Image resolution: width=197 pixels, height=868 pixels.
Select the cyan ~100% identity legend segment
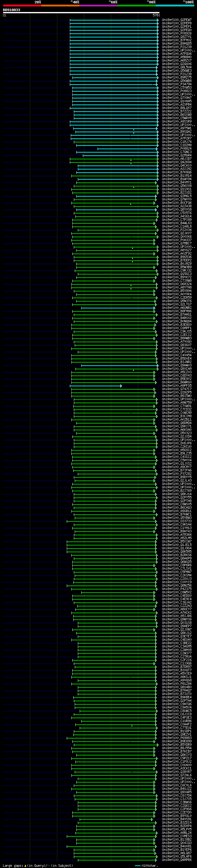[175, 6]
